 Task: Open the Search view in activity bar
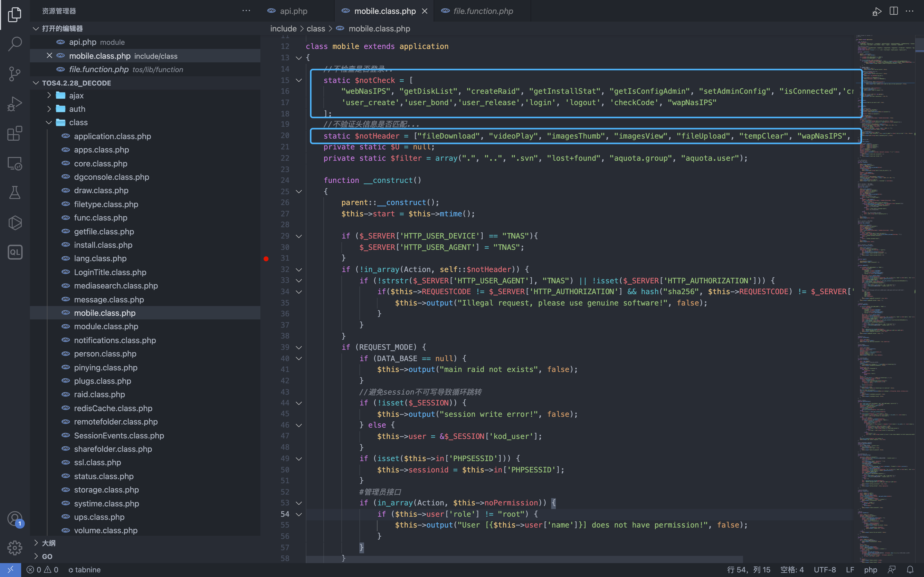[x=14, y=44]
